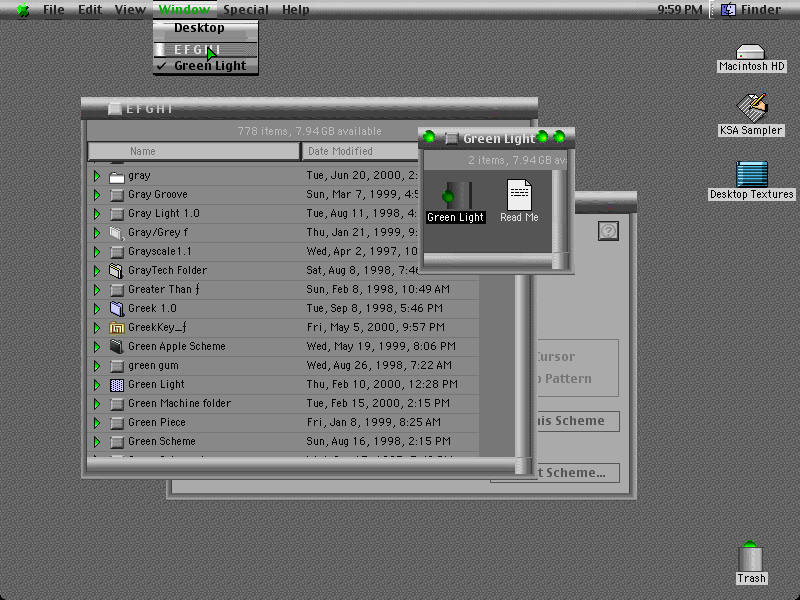Click the Green Light row icon in EFGHI list
Viewport: 800px width, 600px height.
117,385
